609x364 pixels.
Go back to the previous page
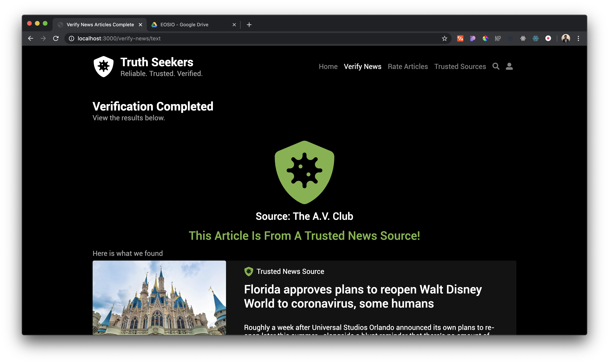(x=30, y=39)
